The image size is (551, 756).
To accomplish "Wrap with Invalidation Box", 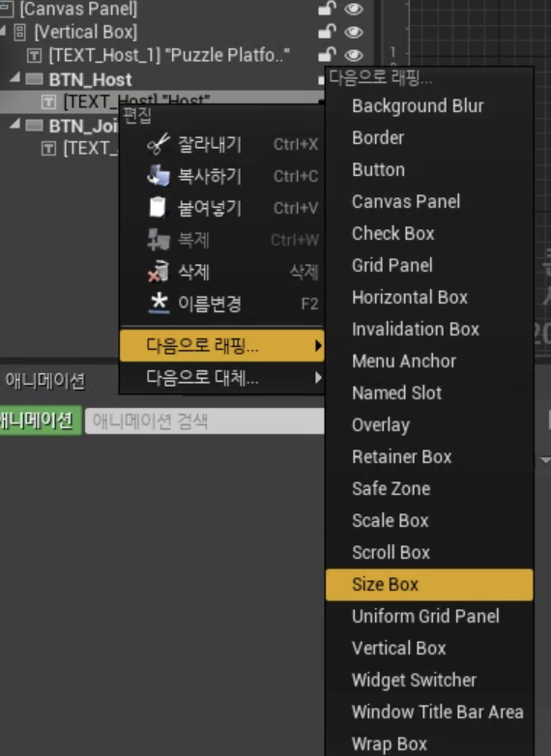I will pos(429,329).
